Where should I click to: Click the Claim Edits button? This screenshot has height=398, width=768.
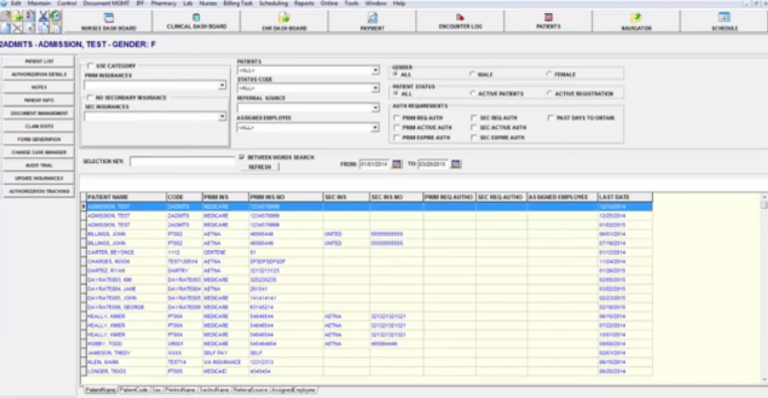pos(39,126)
